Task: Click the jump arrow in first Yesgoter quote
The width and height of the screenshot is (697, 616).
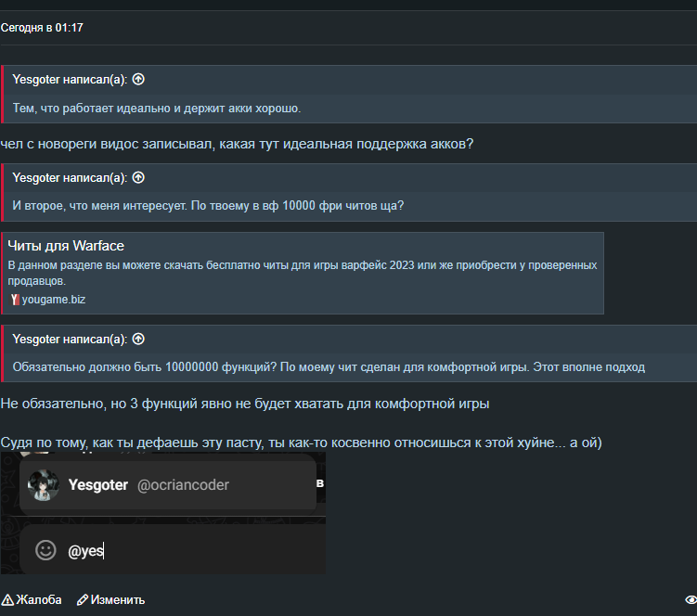Action: 138,80
